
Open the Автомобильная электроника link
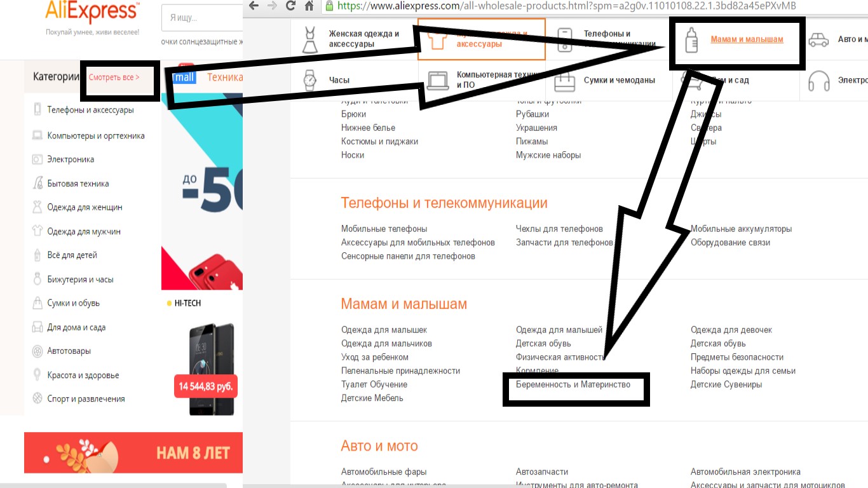(x=745, y=472)
